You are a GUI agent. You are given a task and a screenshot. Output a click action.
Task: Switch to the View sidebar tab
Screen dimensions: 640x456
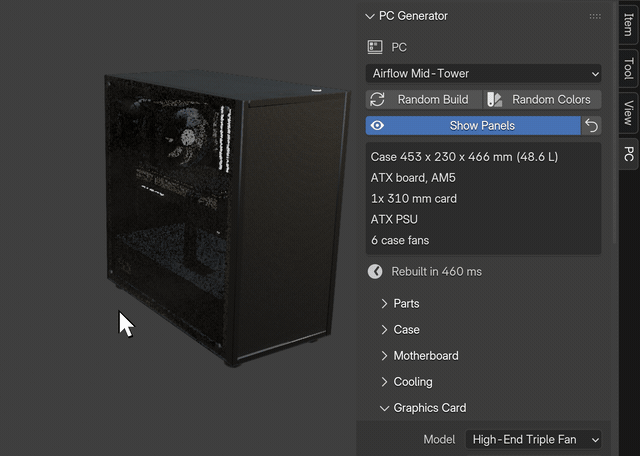(629, 112)
